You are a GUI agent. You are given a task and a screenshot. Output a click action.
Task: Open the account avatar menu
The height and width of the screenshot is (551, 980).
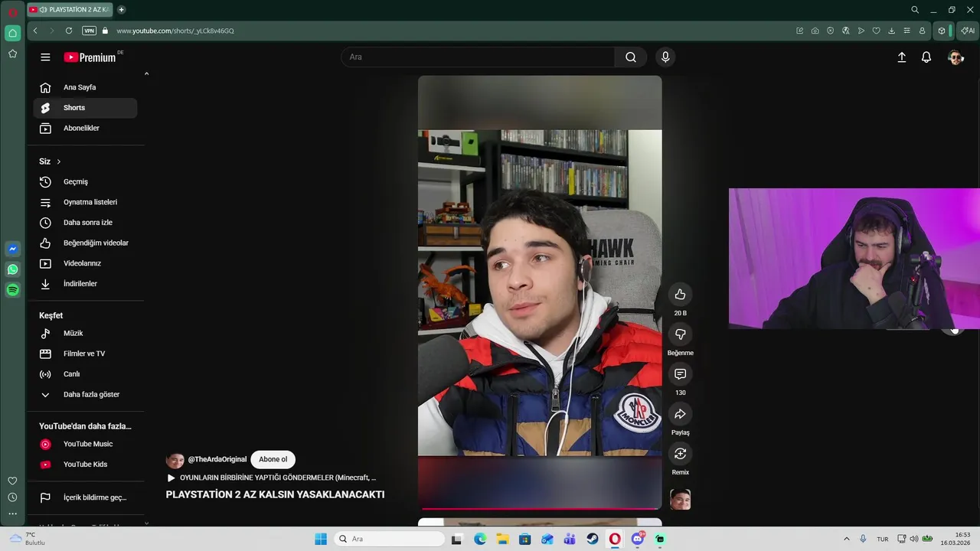tap(955, 57)
